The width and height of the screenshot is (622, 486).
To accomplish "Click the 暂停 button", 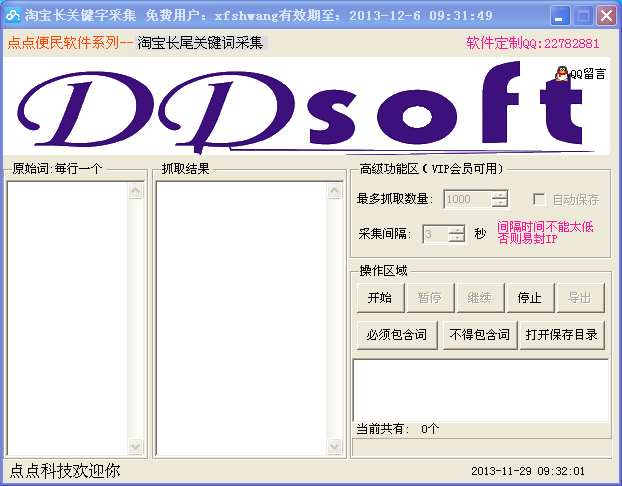I will [430, 298].
